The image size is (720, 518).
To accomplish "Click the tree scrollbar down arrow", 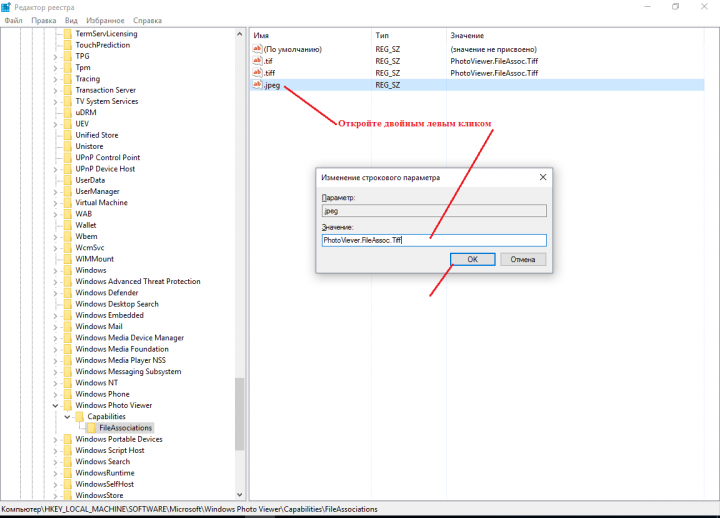I will (x=239, y=495).
